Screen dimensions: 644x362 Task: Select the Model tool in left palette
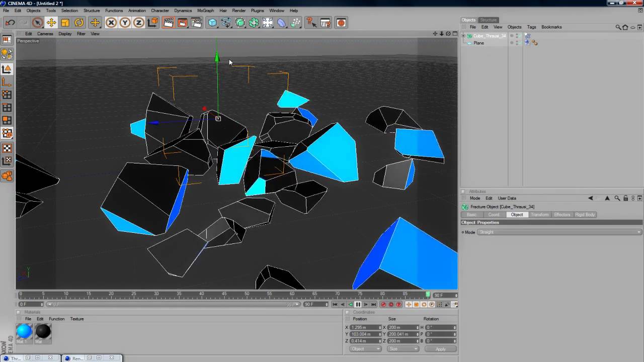(7, 69)
